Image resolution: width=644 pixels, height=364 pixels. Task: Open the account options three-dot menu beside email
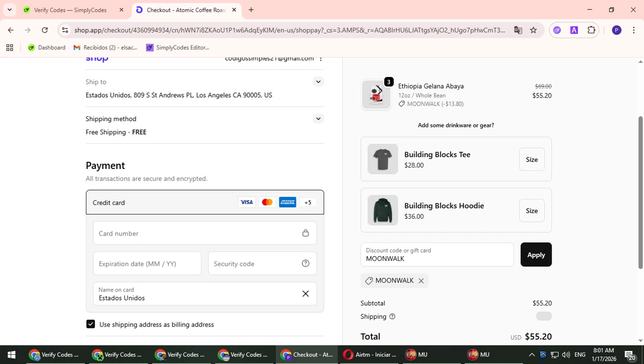click(x=321, y=59)
